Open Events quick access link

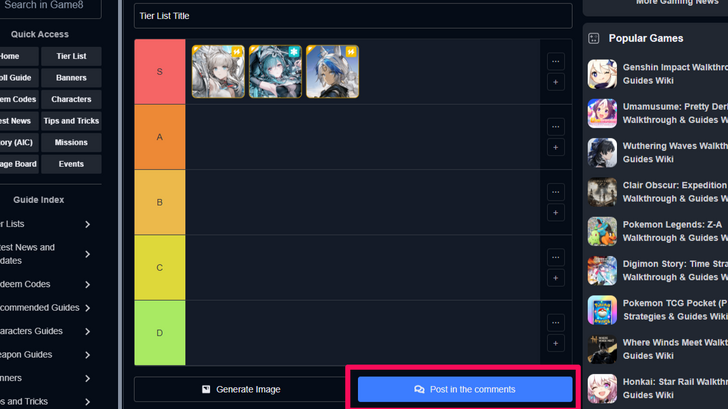pyautogui.click(x=71, y=164)
